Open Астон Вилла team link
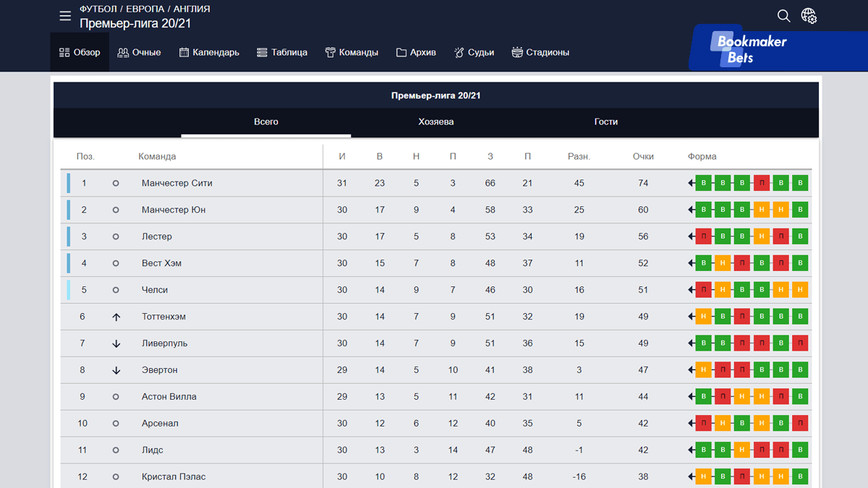Viewport: 868px width, 488px height. pyautogui.click(x=169, y=397)
